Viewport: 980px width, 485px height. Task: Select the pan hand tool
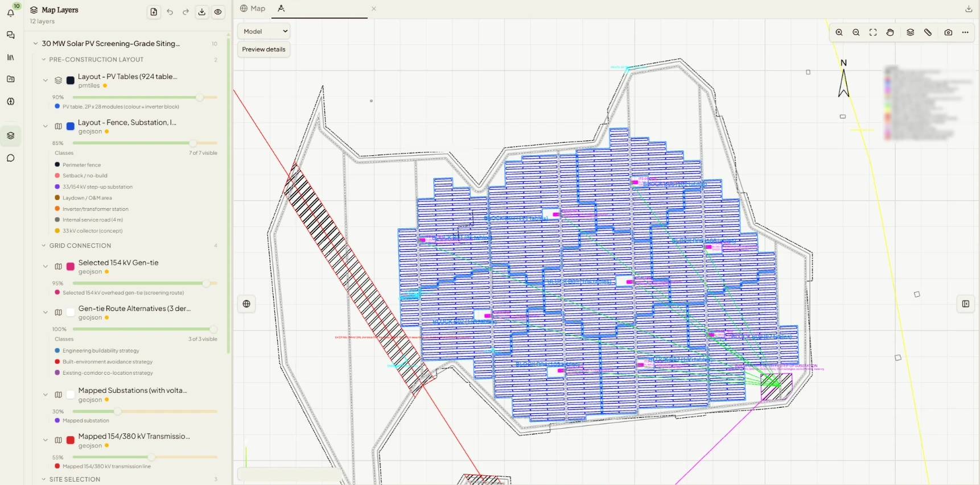pos(890,32)
